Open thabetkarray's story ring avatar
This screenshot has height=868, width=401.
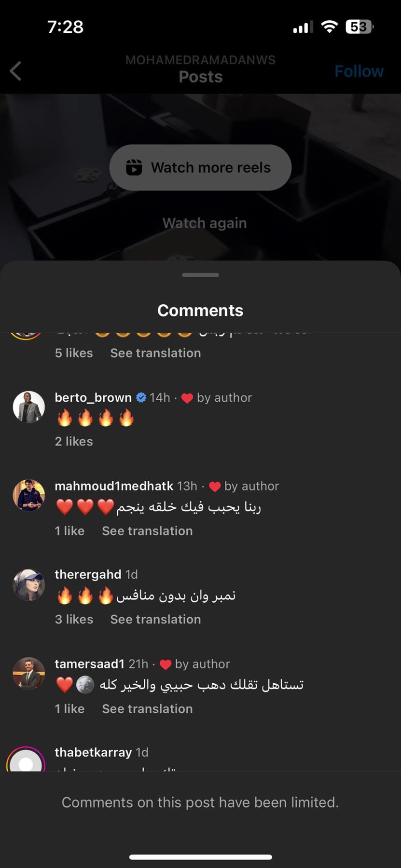click(x=26, y=759)
